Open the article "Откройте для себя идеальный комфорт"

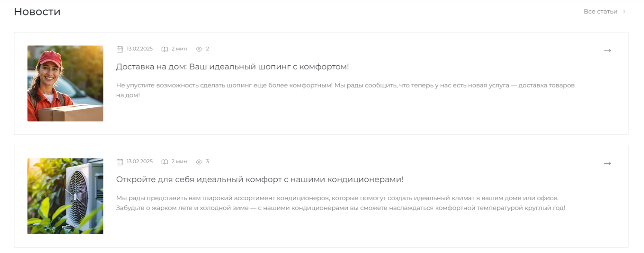pos(260,180)
